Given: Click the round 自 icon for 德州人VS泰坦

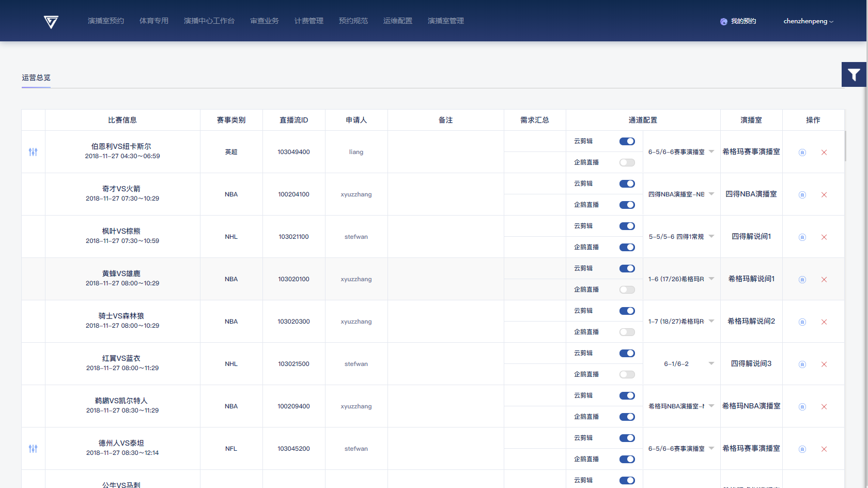Looking at the screenshot, I should click(x=802, y=449).
